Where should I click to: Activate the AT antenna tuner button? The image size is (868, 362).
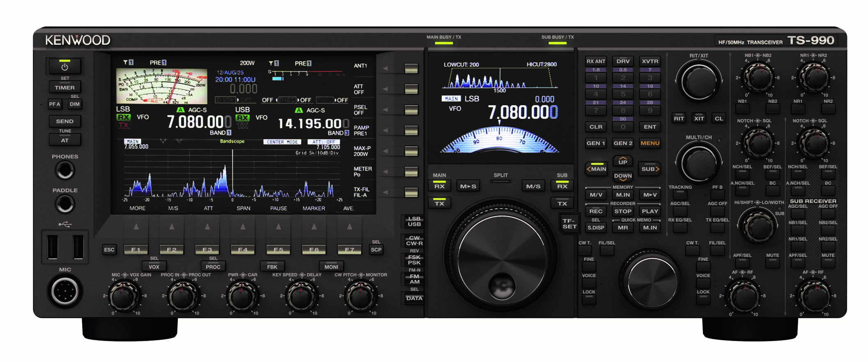pos(64,140)
